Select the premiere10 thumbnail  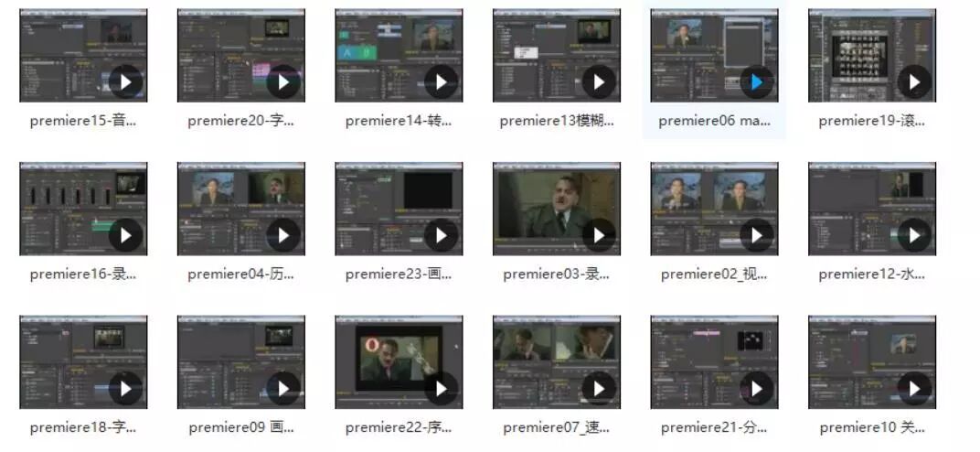pyautogui.click(x=872, y=362)
